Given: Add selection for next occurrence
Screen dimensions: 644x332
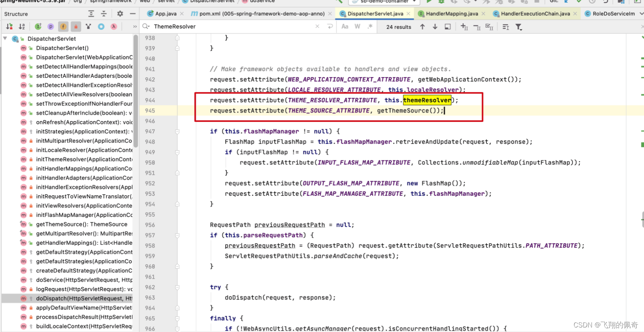Looking at the screenshot, I should coord(464,27).
